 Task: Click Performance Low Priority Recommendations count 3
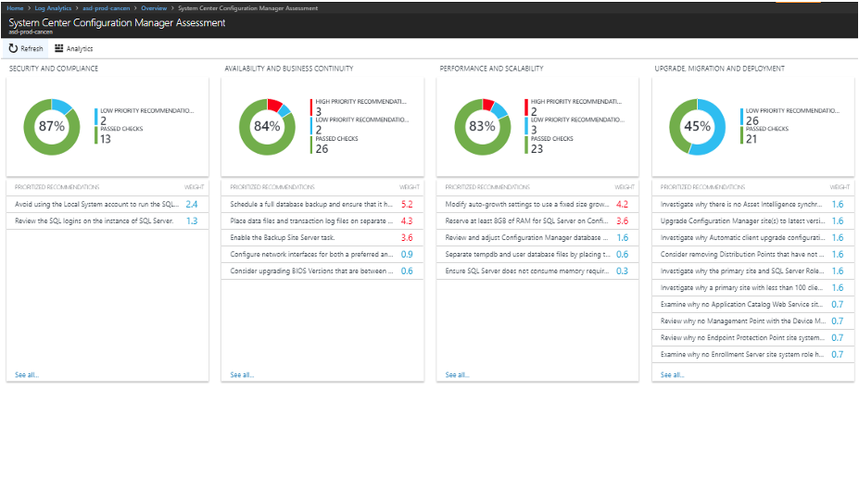pyautogui.click(x=534, y=130)
